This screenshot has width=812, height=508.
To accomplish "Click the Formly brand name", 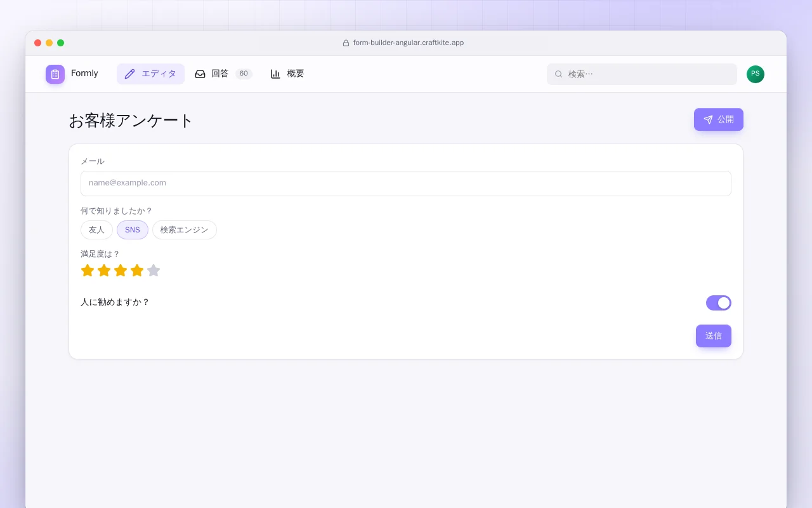I will pos(84,74).
